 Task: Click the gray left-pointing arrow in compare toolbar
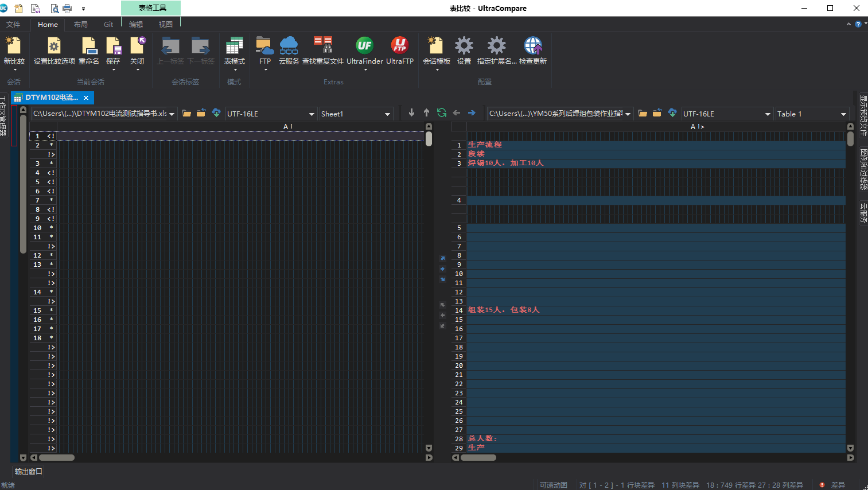point(457,113)
